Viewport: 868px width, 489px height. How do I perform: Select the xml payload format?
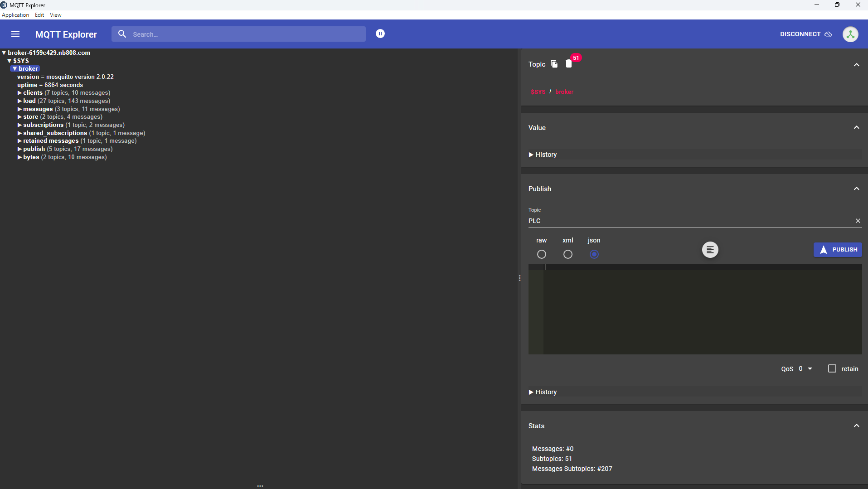tap(567, 254)
